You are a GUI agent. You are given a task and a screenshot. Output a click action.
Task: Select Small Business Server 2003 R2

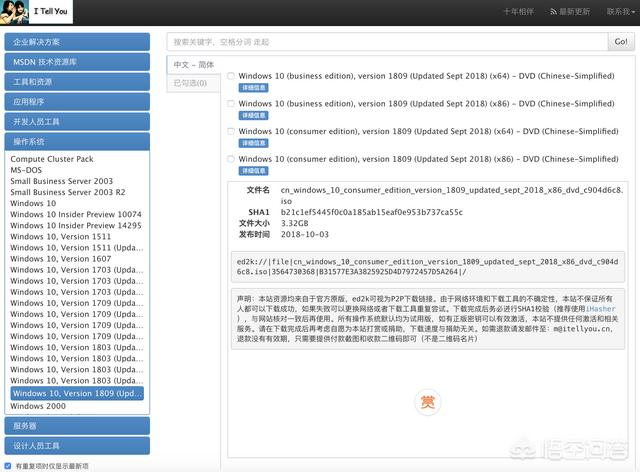(x=68, y=192)
